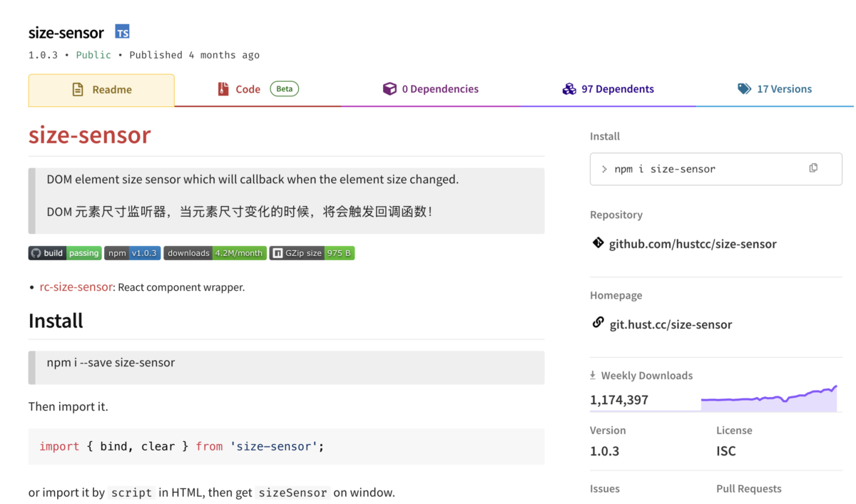The width and height of the screenshot is (856, 504).
Task: Open the 17 Versions tab
Action: coord(775,89)
